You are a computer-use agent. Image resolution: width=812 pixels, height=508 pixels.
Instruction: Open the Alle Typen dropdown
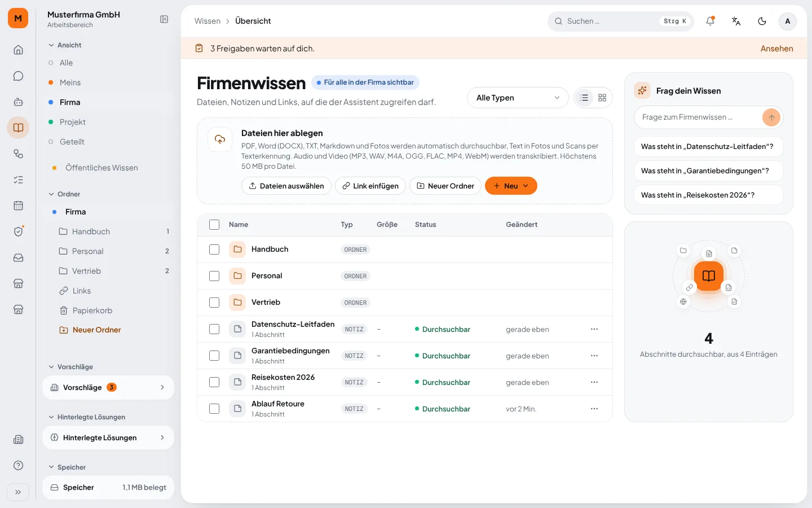[518, 98]
